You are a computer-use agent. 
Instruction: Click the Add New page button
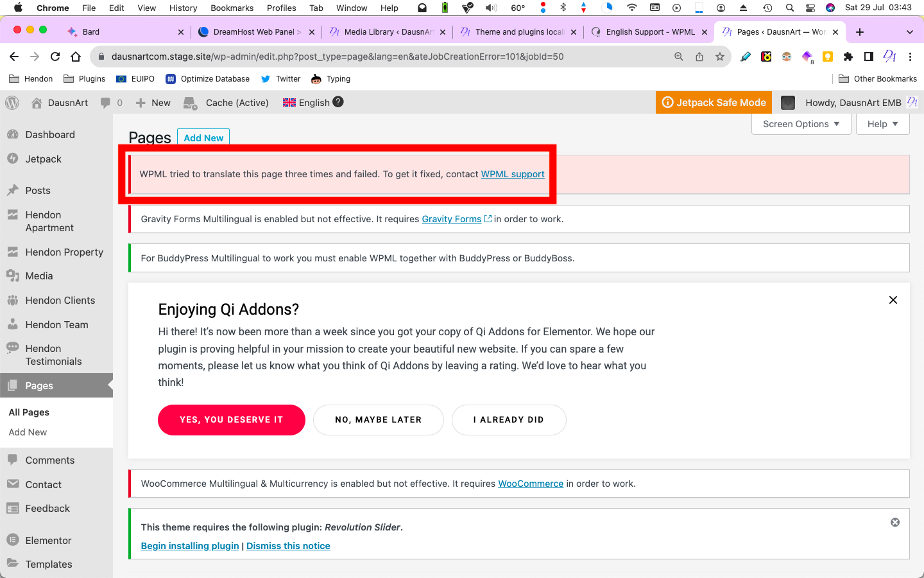203,137
